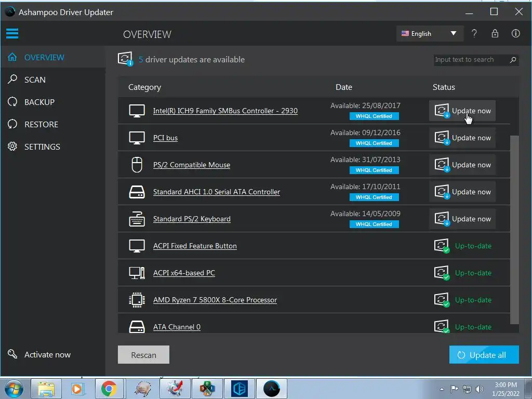Open the English language dropdown
Screen dimensions: 532x399
[430, 34]
